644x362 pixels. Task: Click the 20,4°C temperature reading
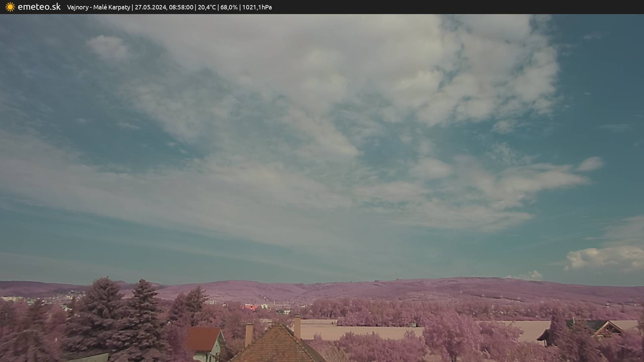207,7
